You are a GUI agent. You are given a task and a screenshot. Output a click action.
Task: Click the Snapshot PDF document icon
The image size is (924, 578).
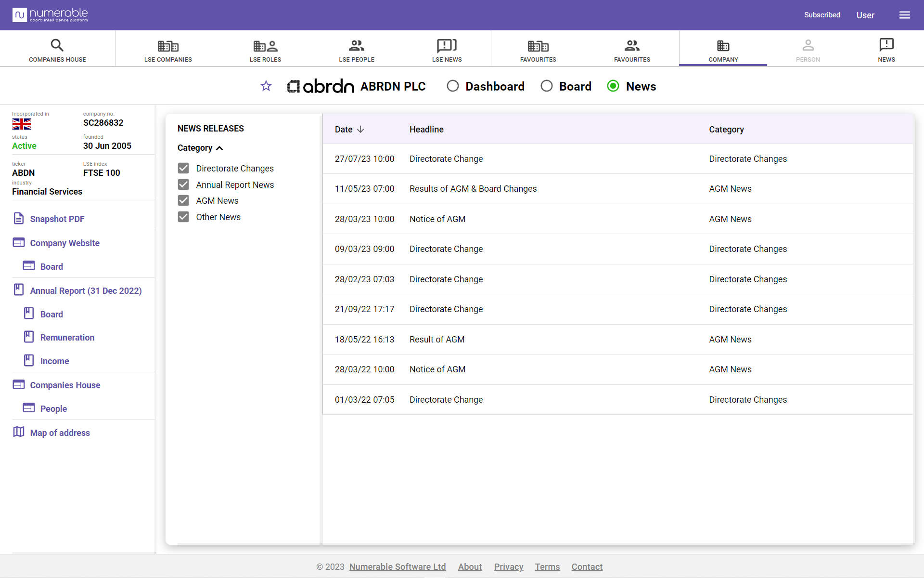[19, 218]
